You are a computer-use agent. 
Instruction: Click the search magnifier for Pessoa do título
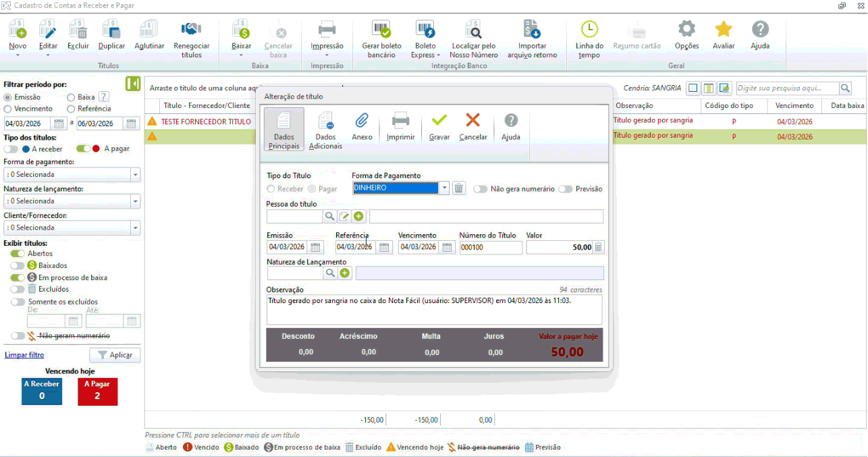click(x=329, y=217)
